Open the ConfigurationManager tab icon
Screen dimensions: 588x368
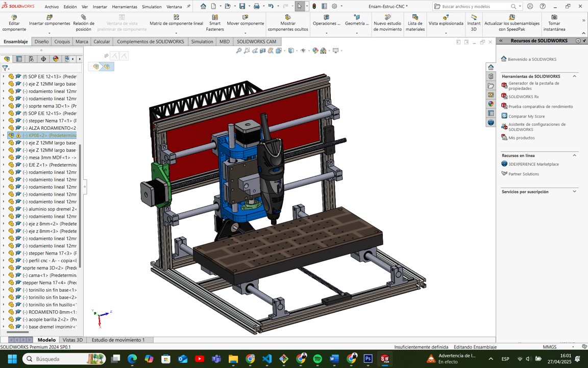(31, 59)
